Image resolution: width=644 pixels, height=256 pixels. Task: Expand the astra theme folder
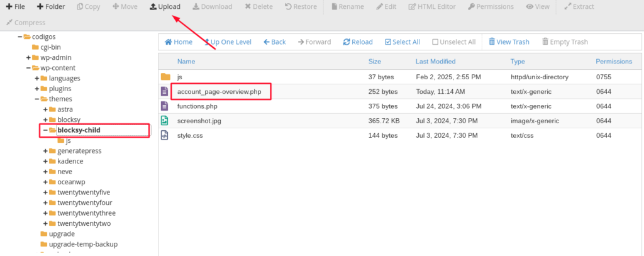(x=45, y=109)
